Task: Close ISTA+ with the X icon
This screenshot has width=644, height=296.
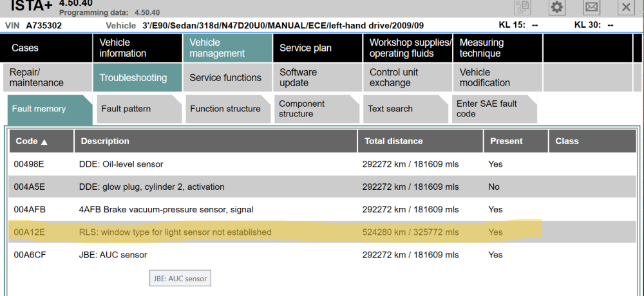Action: (625, 7)
